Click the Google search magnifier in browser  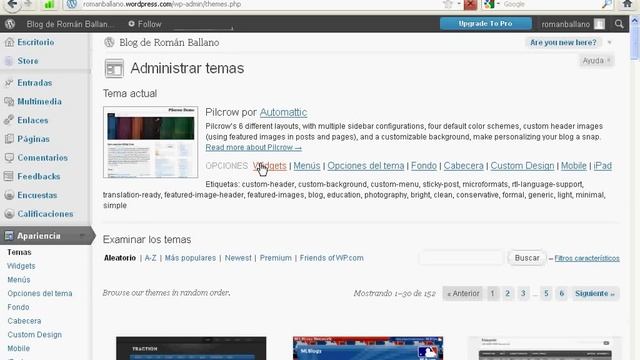[607, 4]
